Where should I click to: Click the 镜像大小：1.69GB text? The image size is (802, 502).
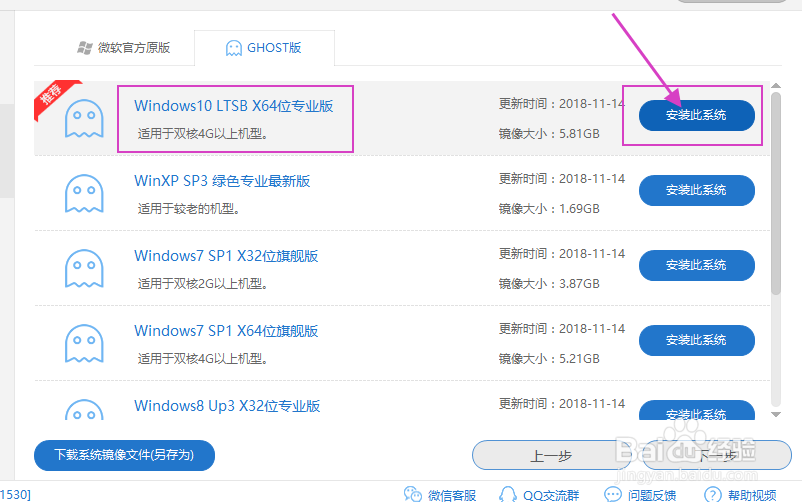pyautogui.click(x=549, y=209)
